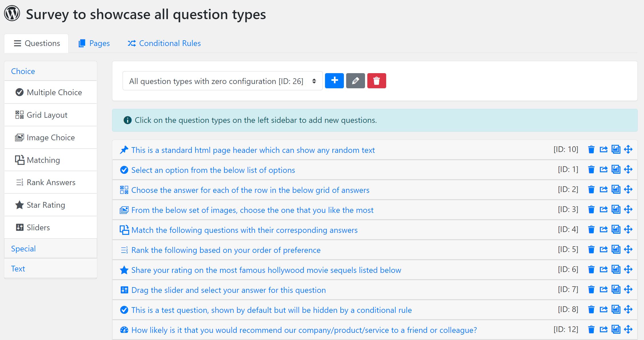
Task: Click the image copy icon for ID 4
Action: pos(616,229)
